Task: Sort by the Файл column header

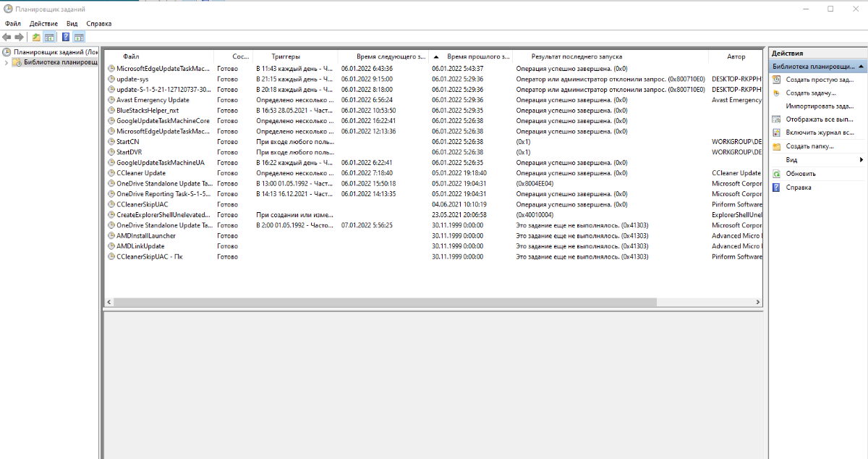Action: (159, 56)
